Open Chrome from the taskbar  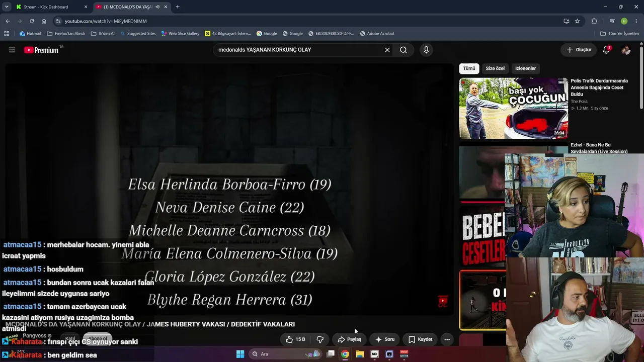[345, 354]
